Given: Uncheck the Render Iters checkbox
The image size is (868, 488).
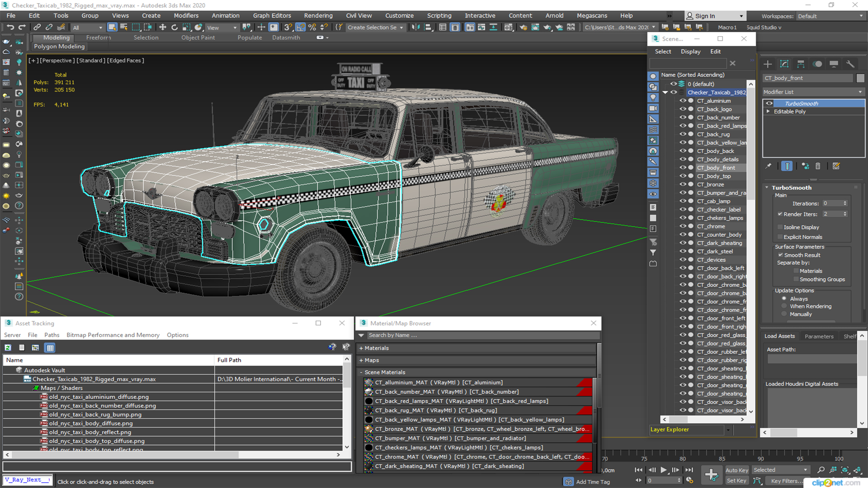Looking at the screenshot, I should coord(780,214).
